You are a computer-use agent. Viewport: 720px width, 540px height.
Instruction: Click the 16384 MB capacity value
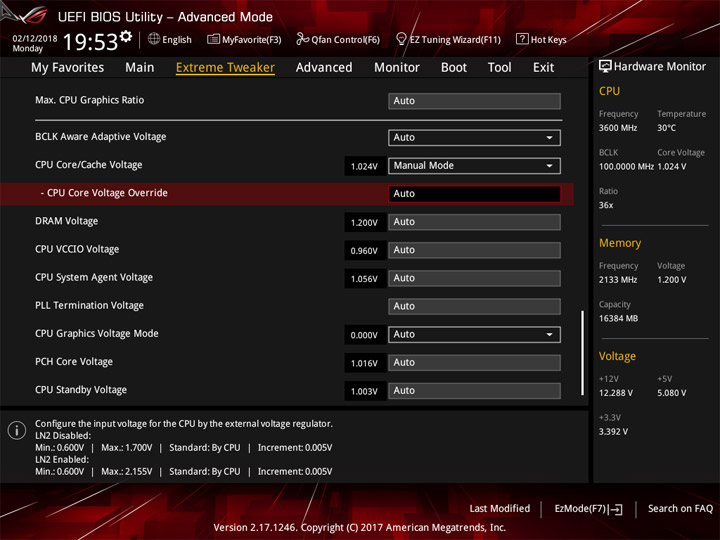coord(618,318)
